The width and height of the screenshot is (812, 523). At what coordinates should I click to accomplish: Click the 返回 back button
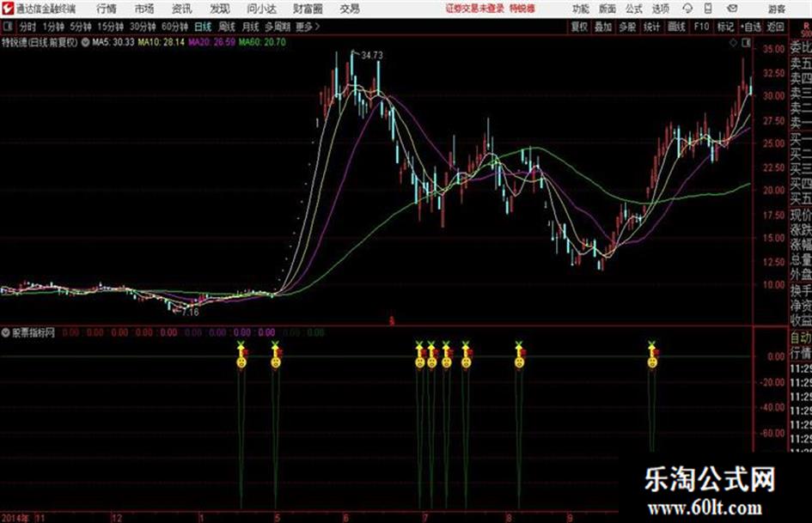click(x=776, y=27)
